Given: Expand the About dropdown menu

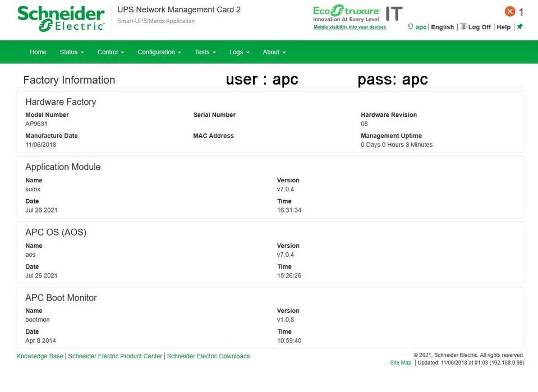Looking at the screenshot, I should (x=274, y=52).
